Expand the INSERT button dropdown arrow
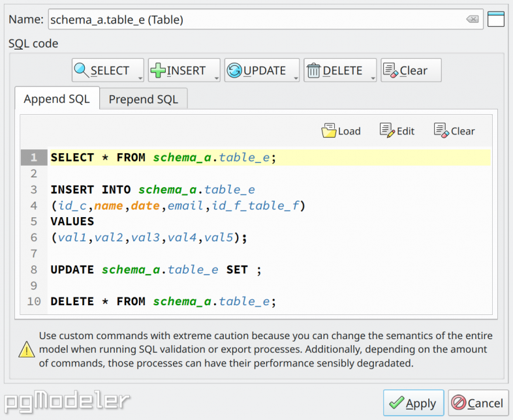This screenshot has width=513, height=420. coord(217,78)
